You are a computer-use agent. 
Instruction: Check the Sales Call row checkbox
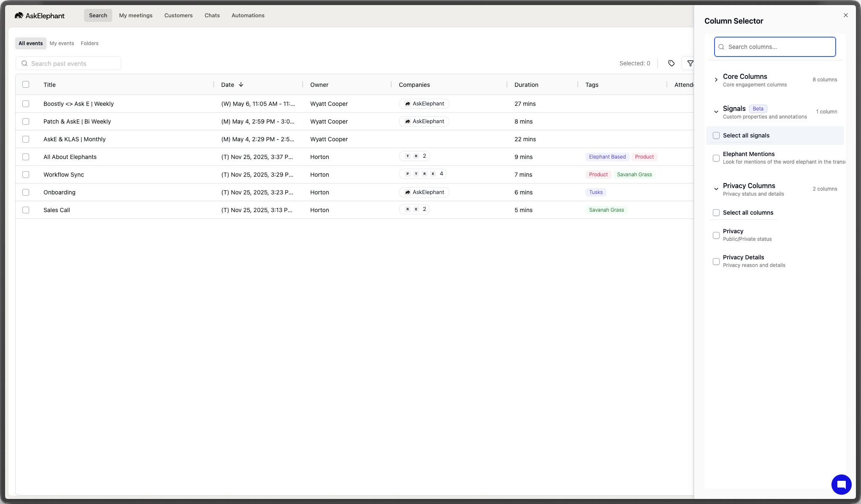coord(26,210)
